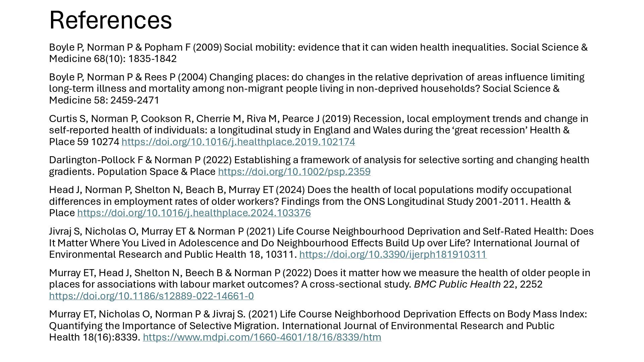Click the page range 1835-1842
Viewport: 644px width, 362px height.
pyautogui.click(x=152, y=59)
